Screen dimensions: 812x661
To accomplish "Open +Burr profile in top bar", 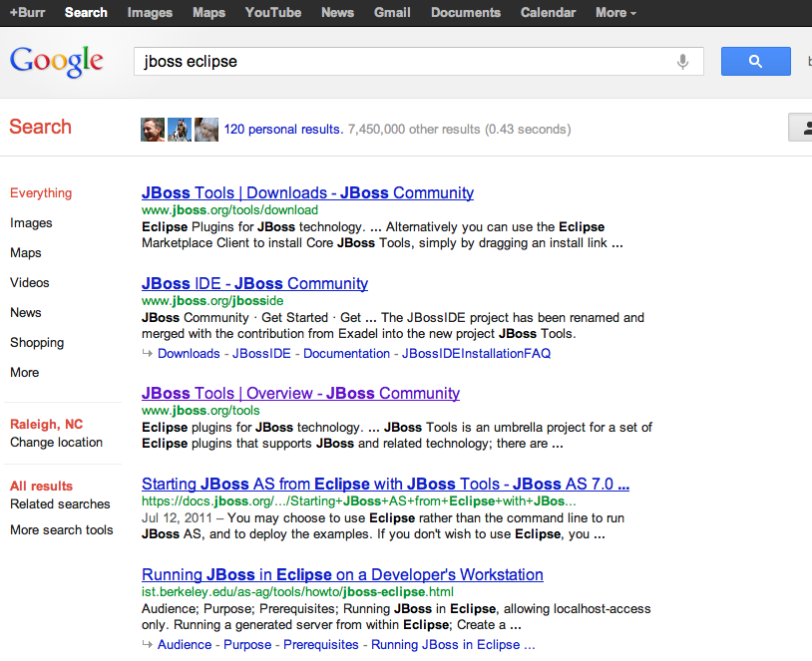I will pos(27,12).
